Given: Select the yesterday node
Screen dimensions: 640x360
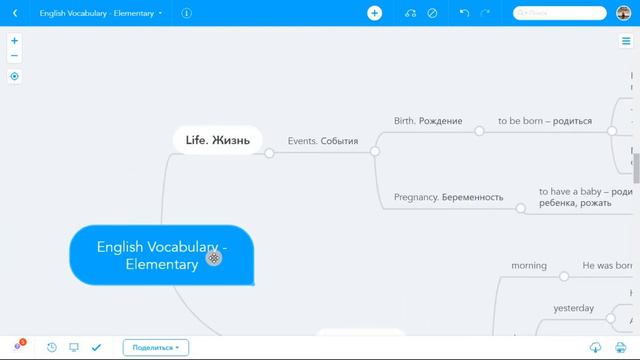Looking at the screenshot, I should click(x=573, y=308).
